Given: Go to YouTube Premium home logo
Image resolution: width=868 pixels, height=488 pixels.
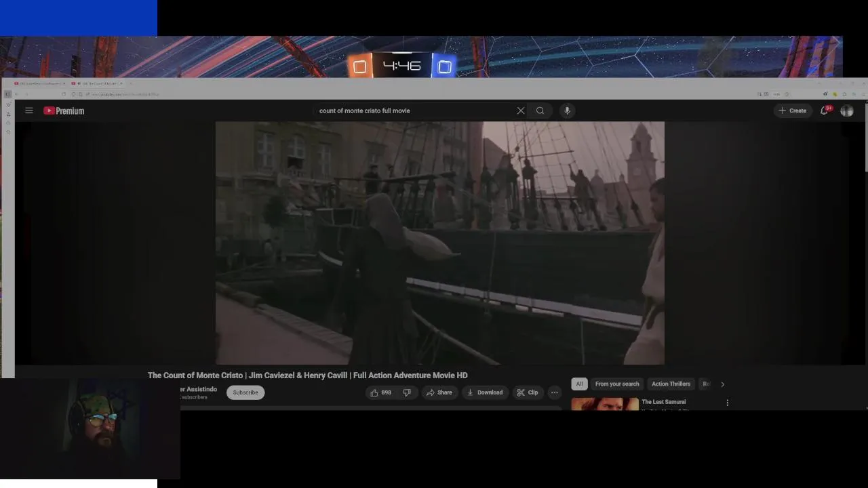Looking at the screenshot, I should tap(64, 110).
